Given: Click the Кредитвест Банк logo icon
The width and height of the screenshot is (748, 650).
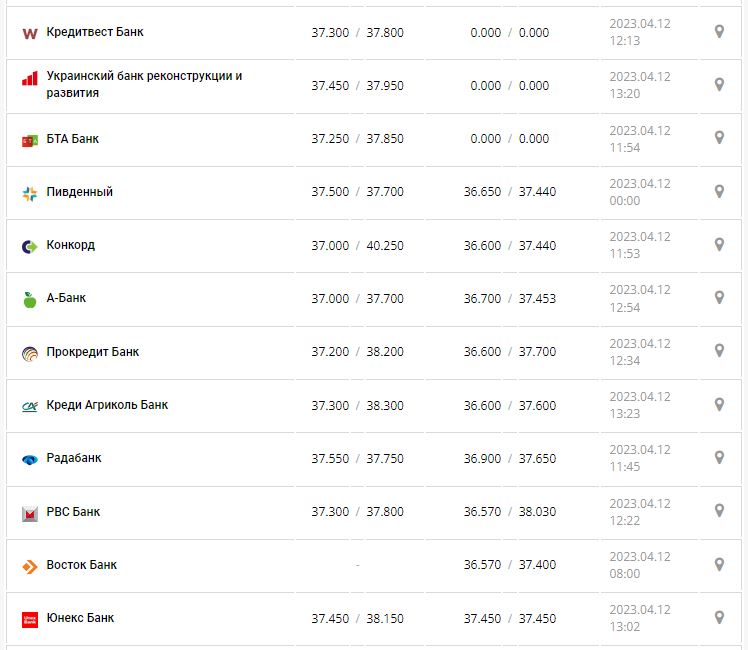Looking at the screenshot, I should click(x=29, y=33).
